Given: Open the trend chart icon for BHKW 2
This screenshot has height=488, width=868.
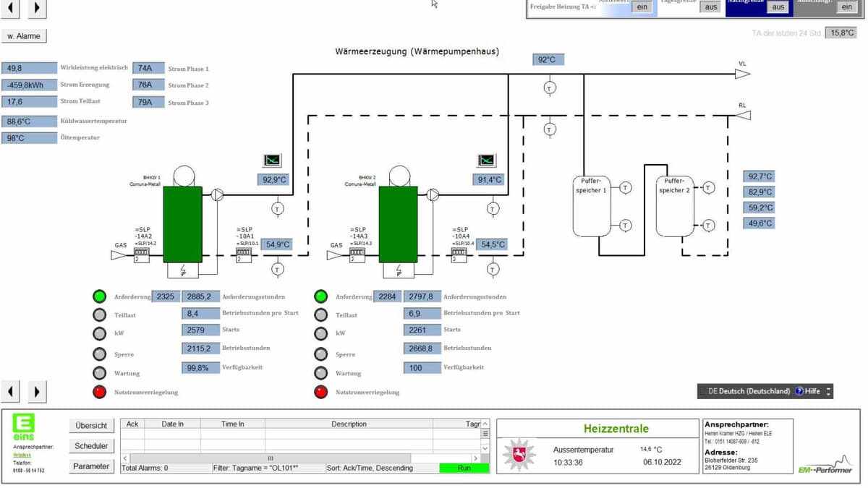Looking at the screenshot, I should tap(488, 160).
